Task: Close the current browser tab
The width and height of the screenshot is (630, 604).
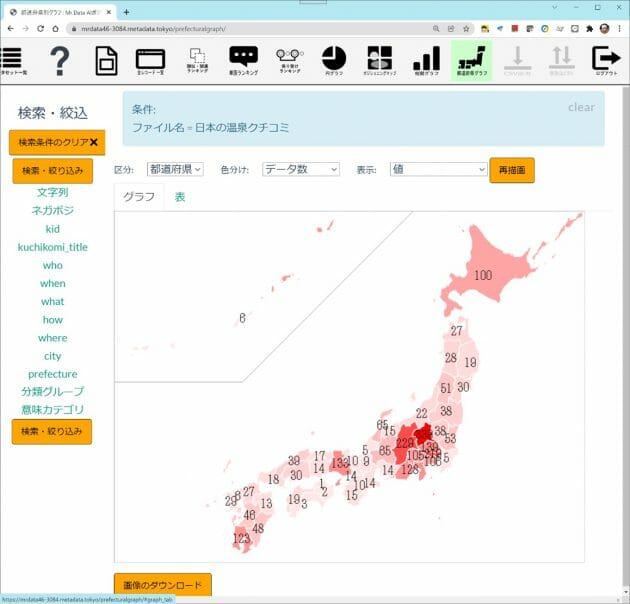Action: coord(108,12)
